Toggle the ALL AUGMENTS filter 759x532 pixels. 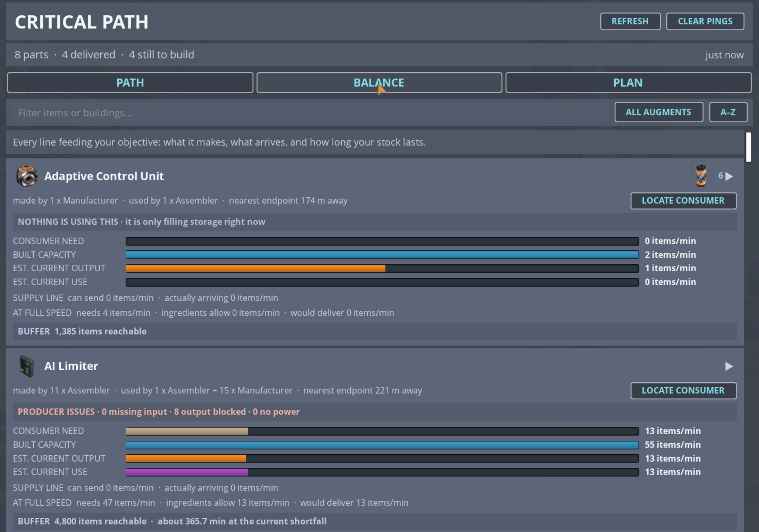(659, 112)
